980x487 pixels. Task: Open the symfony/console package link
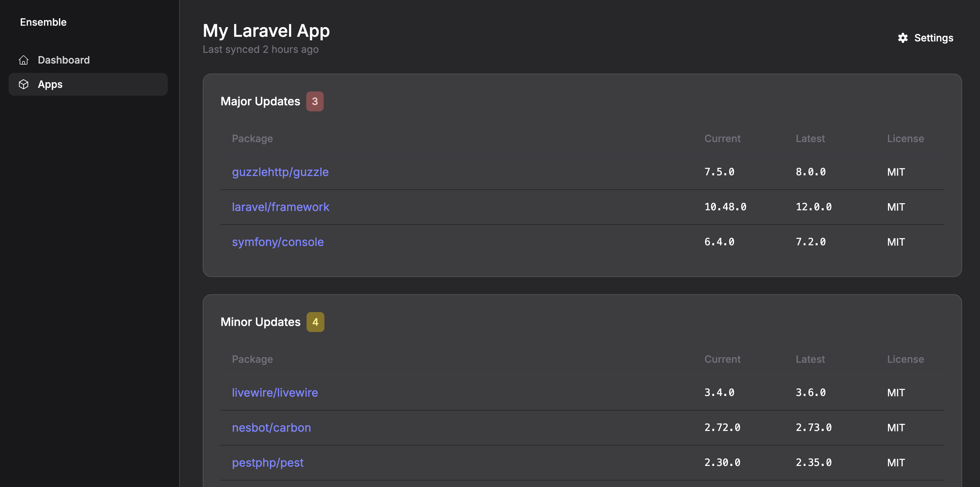278,242
